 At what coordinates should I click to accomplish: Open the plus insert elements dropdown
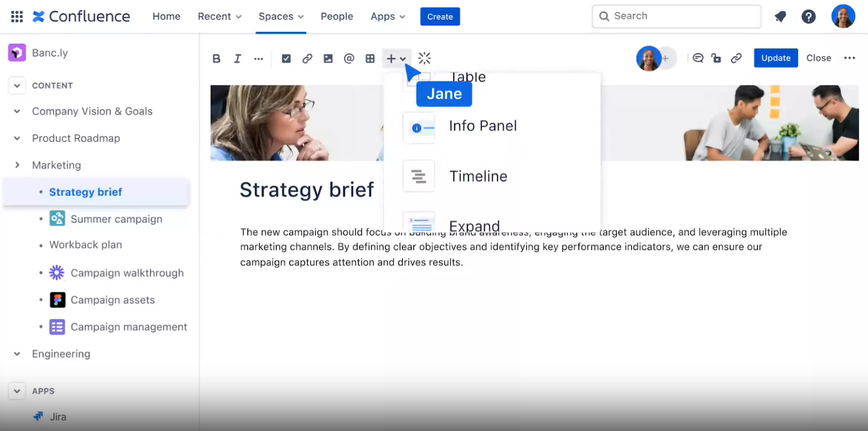click(x=396, y=59)
